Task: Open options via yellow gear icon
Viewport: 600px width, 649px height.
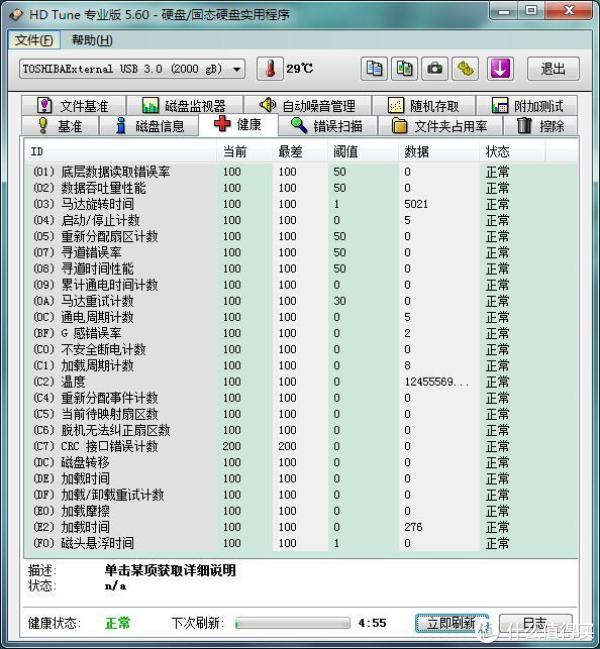Action: [465, 69]
